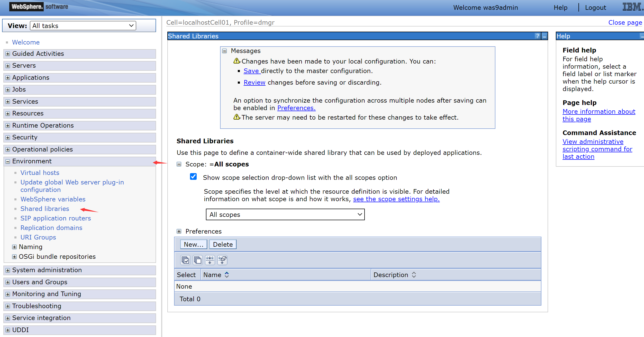Click New button to create library
This screenshot has width=644, height=337.
(194, 244)
